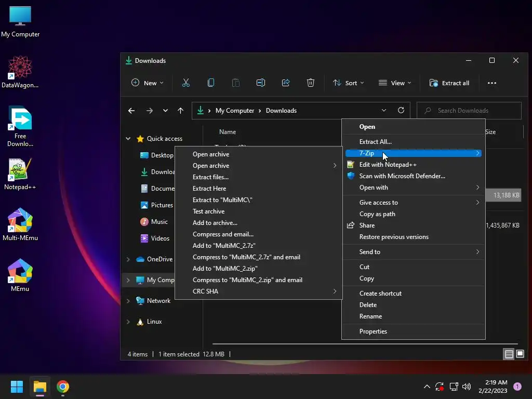The image size is (532, 399).
Task: Collapse the Quick access tree node
Action: tap(128, 138)
